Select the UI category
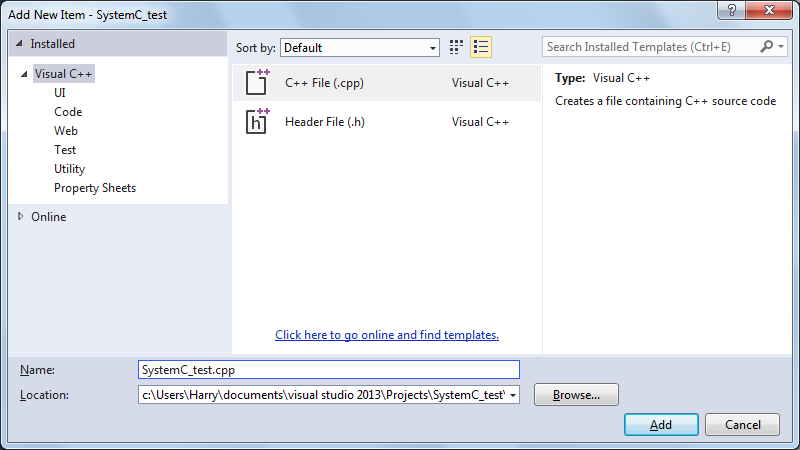 tap(60, 93)
